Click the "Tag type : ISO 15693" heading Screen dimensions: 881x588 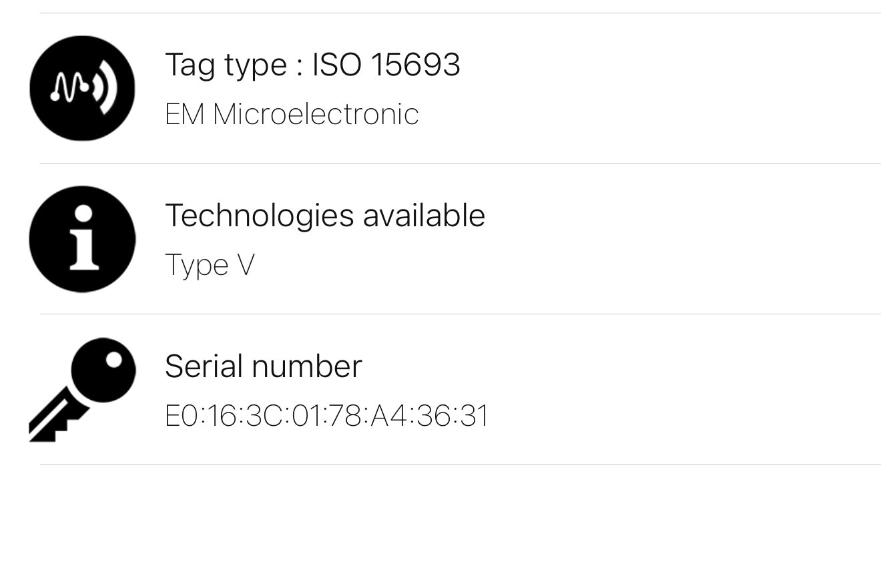(x=312, y=65)
